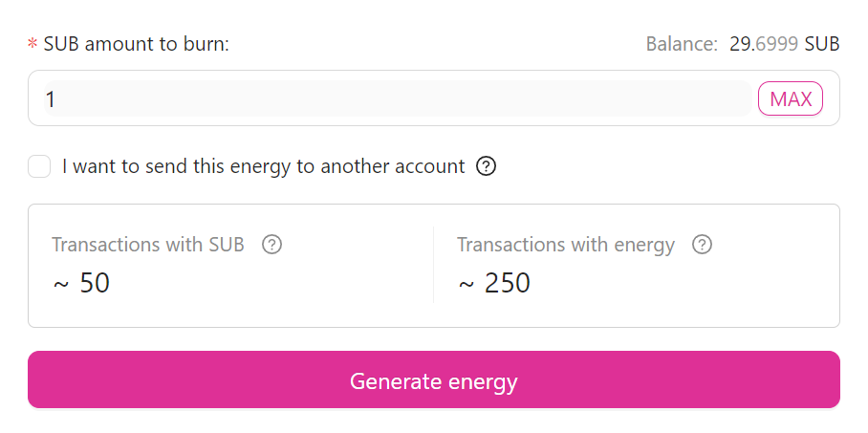Open help tooltip for Transactions with energy

tap(702, 245)
